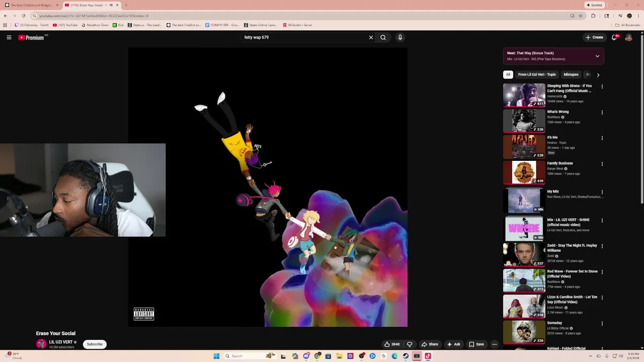Viewport: 644px width, 362px height.
Task: Open weather widget on the taskbar
Action: point(14,356)
